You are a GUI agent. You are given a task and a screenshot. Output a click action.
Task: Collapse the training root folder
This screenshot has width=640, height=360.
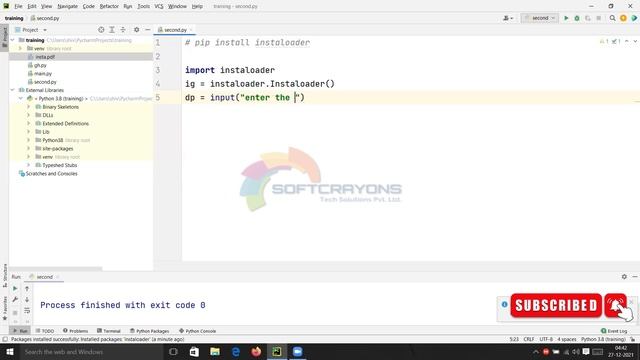13,40
